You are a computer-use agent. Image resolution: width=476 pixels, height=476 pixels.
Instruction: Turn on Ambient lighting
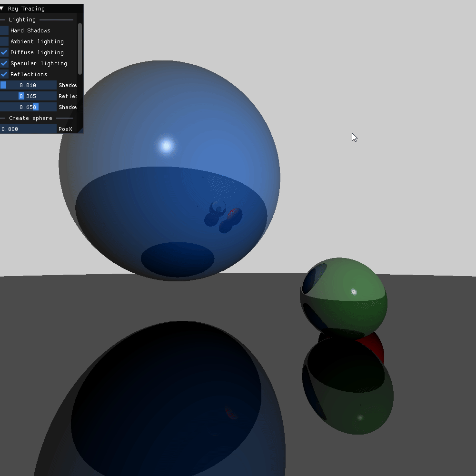[4, 41]
